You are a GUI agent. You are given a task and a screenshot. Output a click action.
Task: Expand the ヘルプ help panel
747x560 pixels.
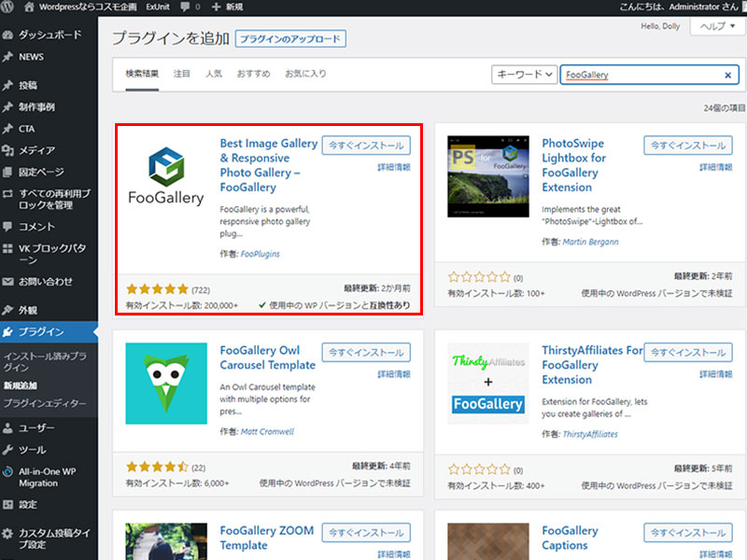pyautogui.click(x=717, y=27)
